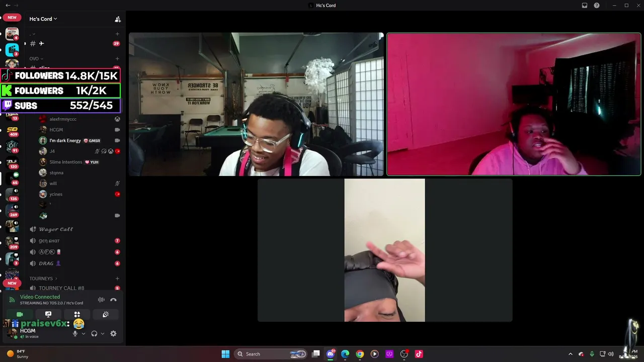This screenshot has height=362, width=644.
Task: Click the invite people icon by Hc's Cord
Action: pyautogui.click(x=118, y=19)
